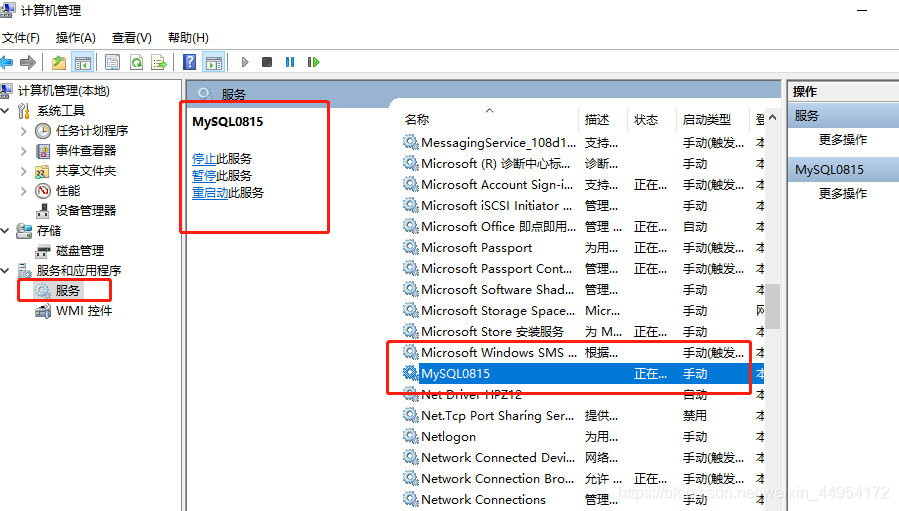Collapse the 存储 tree group
899x511 pixels.
click(5, 231)
